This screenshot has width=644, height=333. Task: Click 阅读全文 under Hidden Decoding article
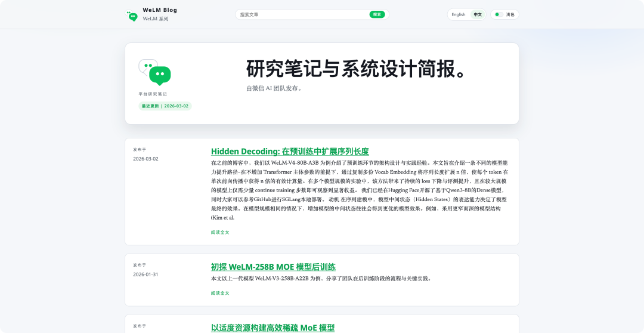pos(220,232)
